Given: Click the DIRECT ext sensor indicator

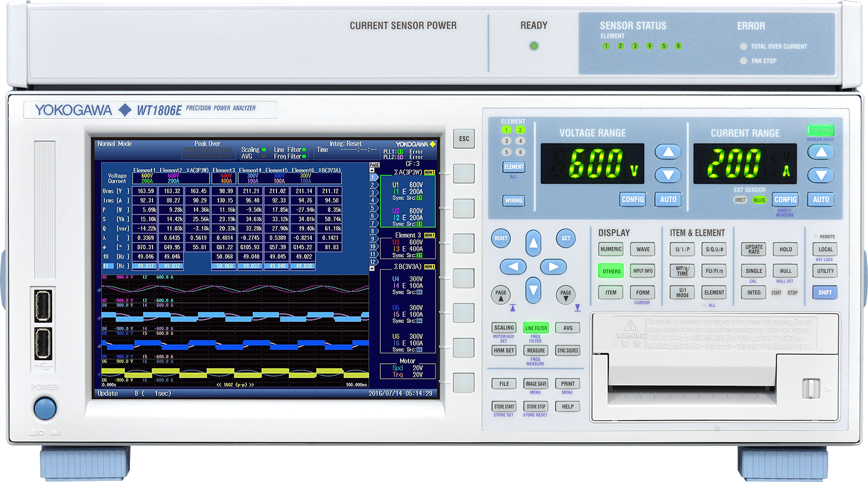Looking at the screenshot, I should tap(740, 200).
